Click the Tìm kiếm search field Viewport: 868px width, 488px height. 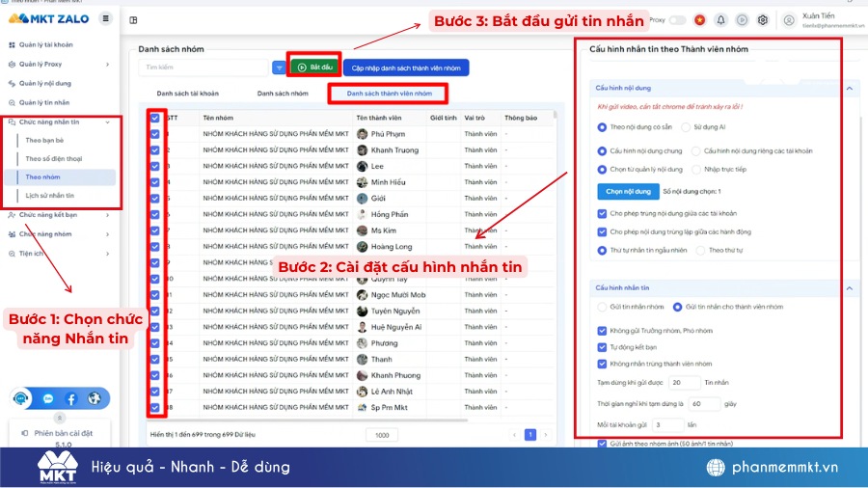(x=203, y=68)
